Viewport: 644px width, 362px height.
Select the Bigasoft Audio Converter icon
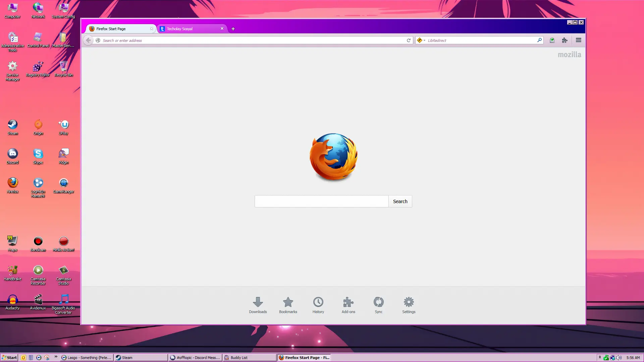[x=63, y=304]
